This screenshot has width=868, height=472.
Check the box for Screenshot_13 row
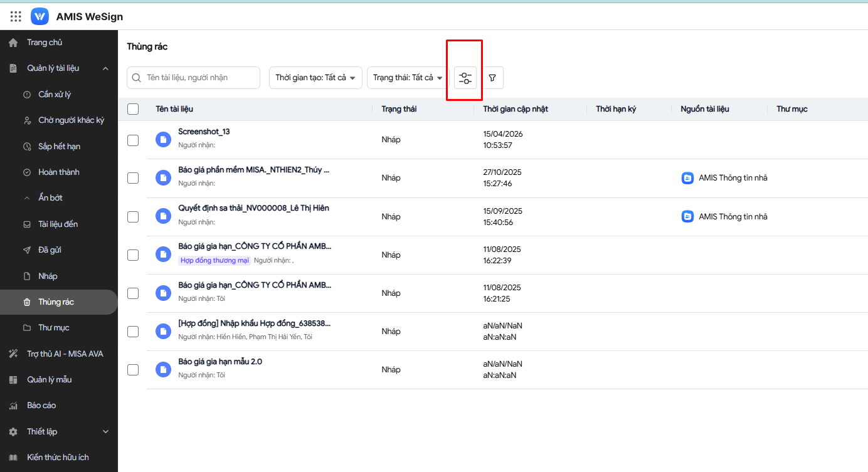[x=133, y=140]
